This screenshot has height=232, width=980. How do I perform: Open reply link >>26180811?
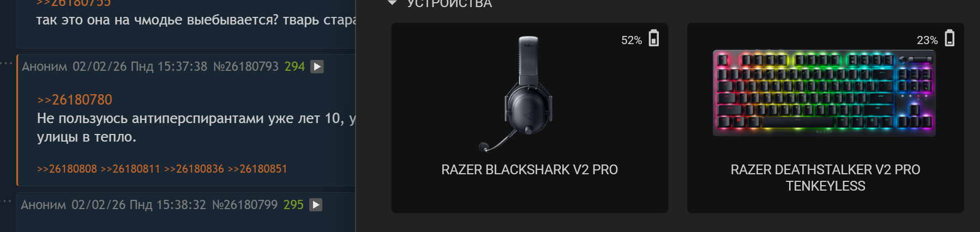click(x=130, y=169)
